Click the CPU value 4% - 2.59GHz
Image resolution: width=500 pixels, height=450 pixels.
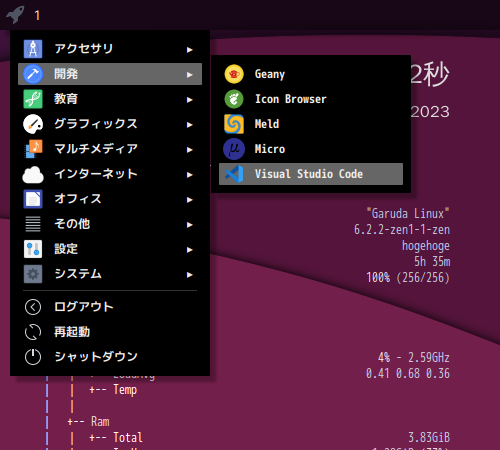coord(414,357)
